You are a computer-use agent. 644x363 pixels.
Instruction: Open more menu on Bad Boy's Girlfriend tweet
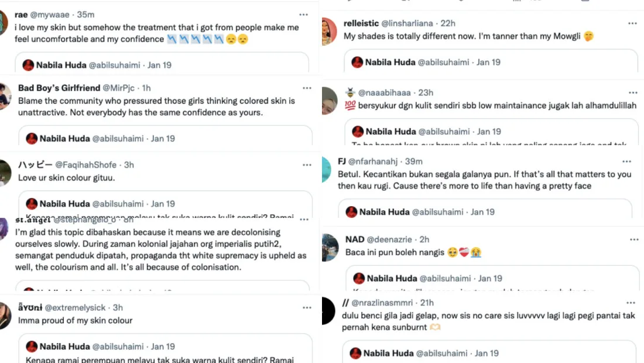[x=307, y=88]
